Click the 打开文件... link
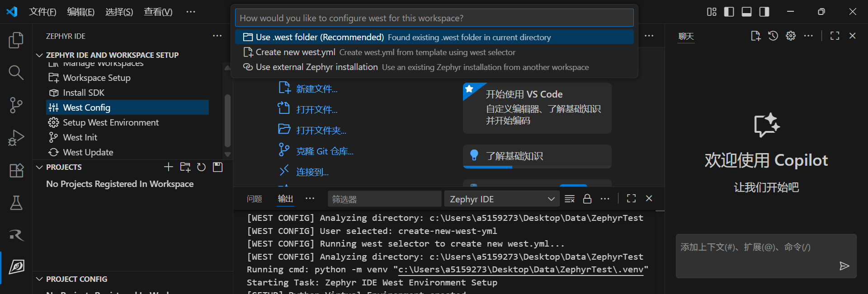868x294 pixels. pos(316,110)
